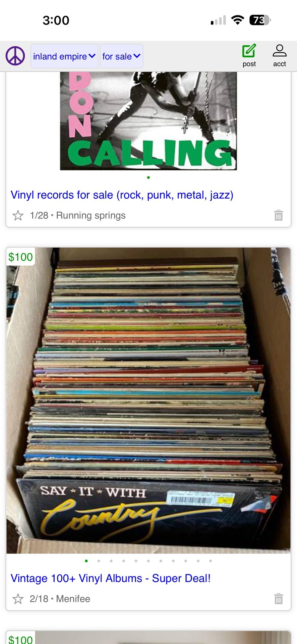Open Vintage 100+ Vinyl Albums - Super Deal! link
The width and height of the screenshot is (297, 644).
coord(111,578)
